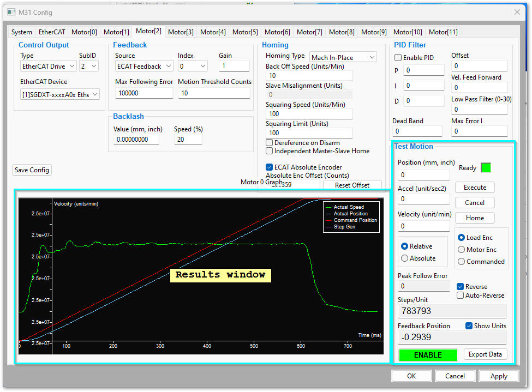The width and height of the screenshot is (532, 392).
Task: Switch to the System tab
Action: pos(22,32)
